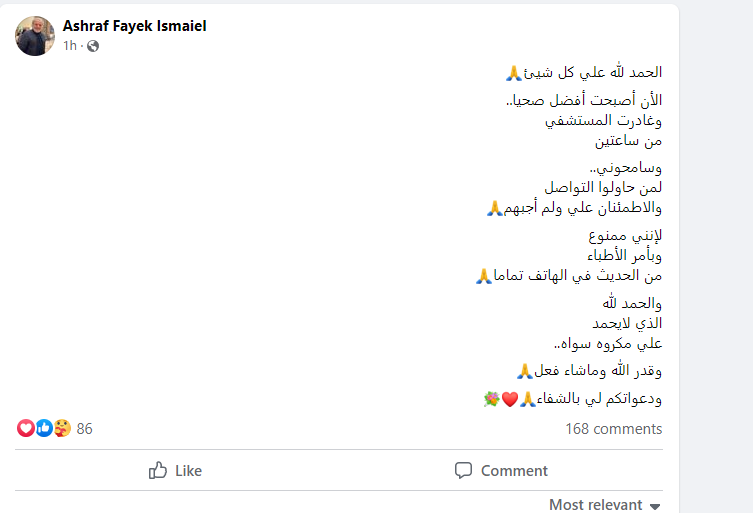Viewport: 753px width, 513px height.
Task: Open the reactions count showing 86
Action: (84, 429)
